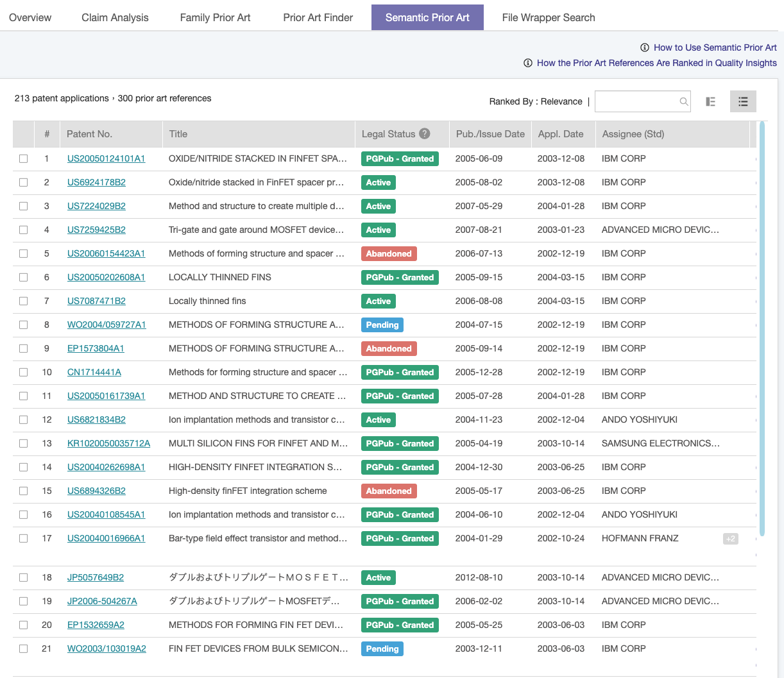784x678 pixels.
Task: Open patent US20050124101A1
Action: pos(107,158)
